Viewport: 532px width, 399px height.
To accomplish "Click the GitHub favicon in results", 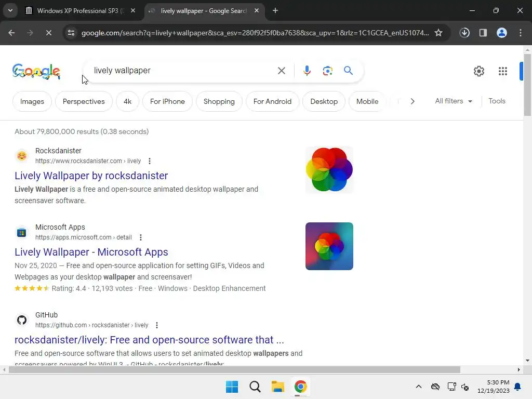I will [22, 320].
